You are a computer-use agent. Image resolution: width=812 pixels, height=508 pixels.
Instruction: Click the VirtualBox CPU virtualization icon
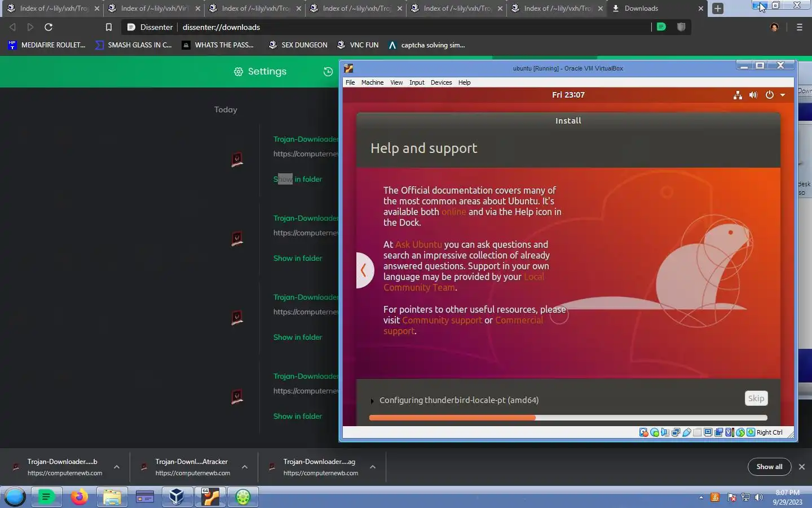(x=730, y=432)
